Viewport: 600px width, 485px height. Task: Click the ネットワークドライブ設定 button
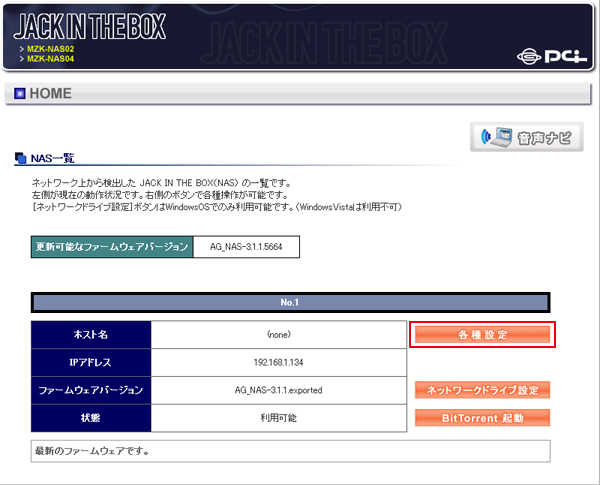tap(483, 390)
